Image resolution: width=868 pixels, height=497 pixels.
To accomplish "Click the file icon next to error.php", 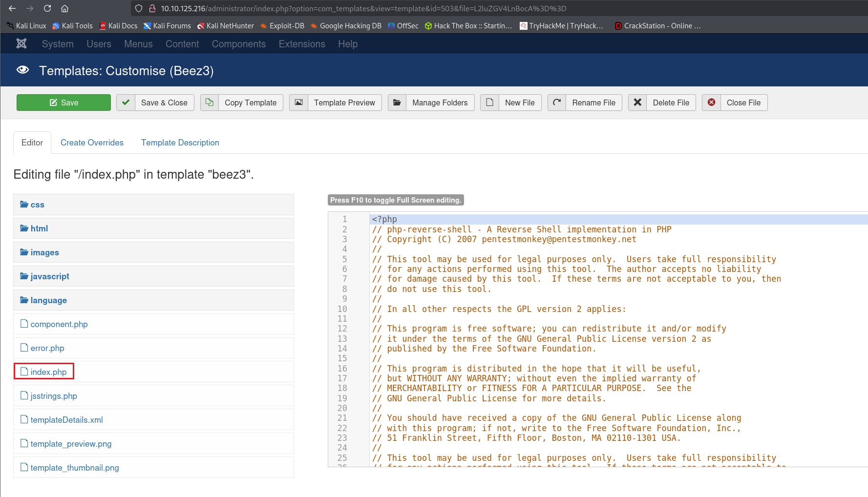I will 24,348.
